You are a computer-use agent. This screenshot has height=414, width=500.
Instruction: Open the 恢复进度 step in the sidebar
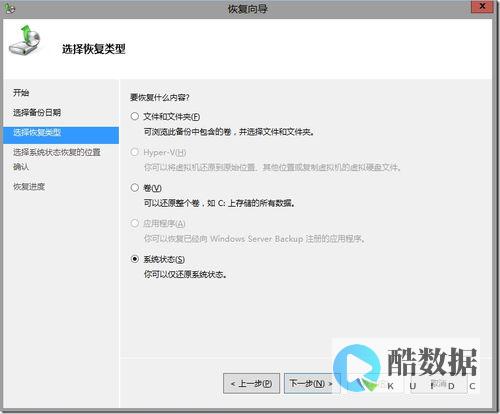pyautogui.click(x=29, y=187)
